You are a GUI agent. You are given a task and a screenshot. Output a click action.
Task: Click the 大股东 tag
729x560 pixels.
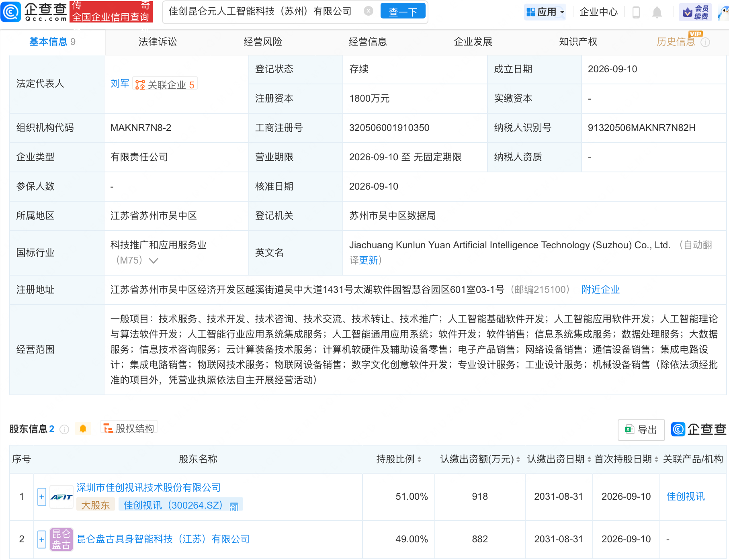tap(96, 505)
